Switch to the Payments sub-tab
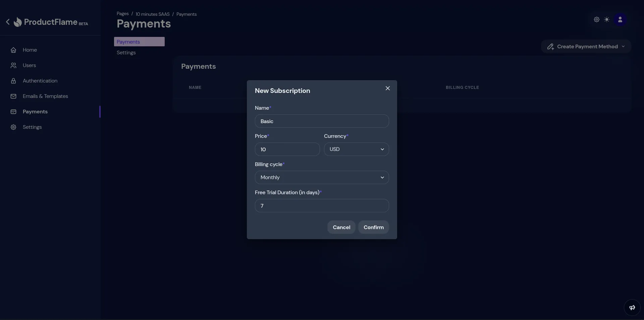The image size is (644, 320). (139, 42)
